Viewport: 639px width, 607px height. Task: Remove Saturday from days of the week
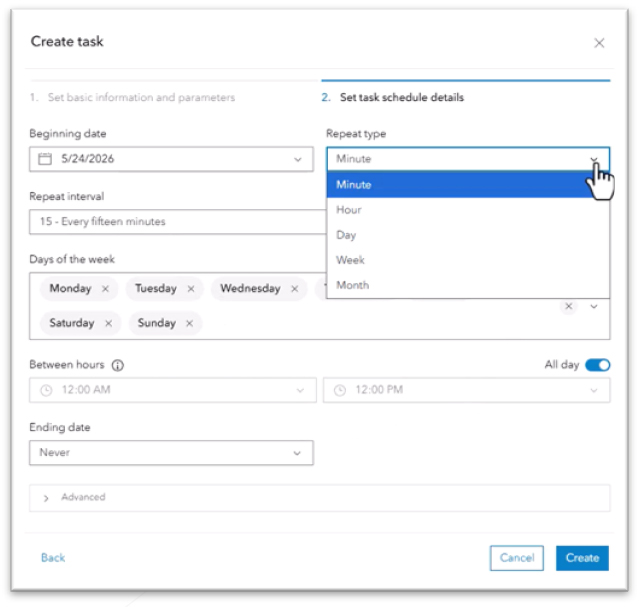[x=108, y=323]
